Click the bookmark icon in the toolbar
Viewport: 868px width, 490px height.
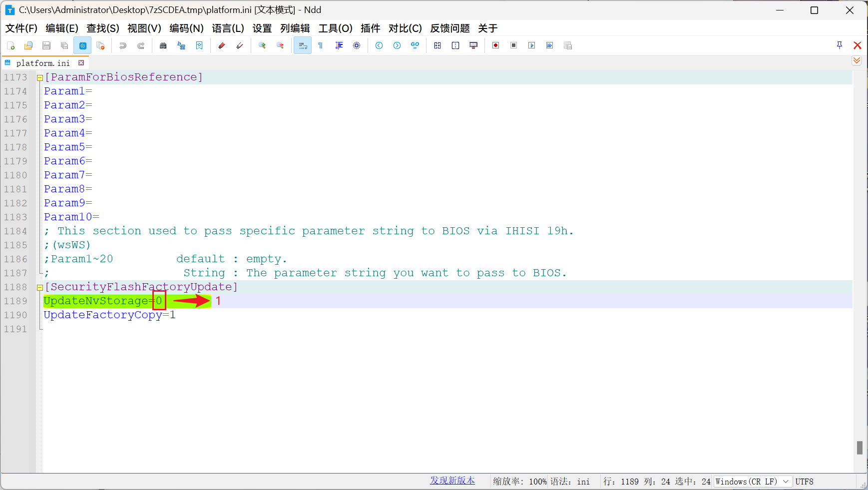point(199,45)
